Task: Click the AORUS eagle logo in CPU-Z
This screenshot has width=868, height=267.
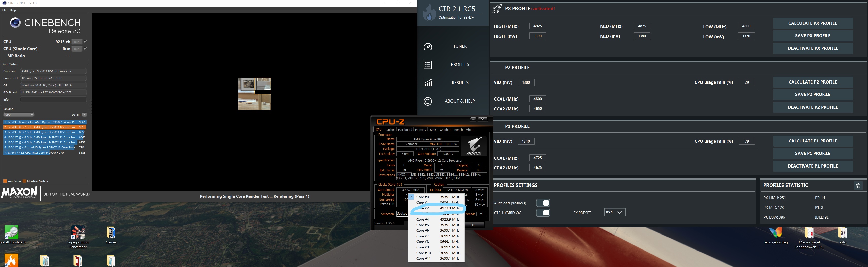Action: click(x=474, y=146)
